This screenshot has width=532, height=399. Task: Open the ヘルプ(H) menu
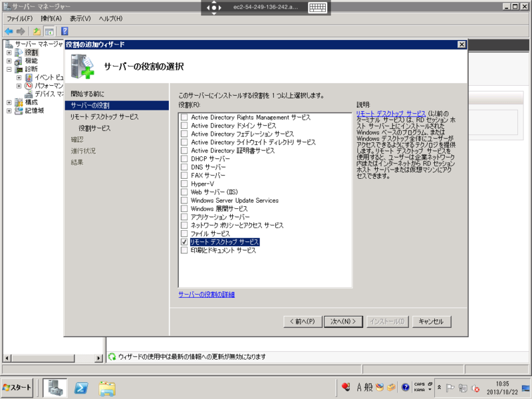[110, 19]
